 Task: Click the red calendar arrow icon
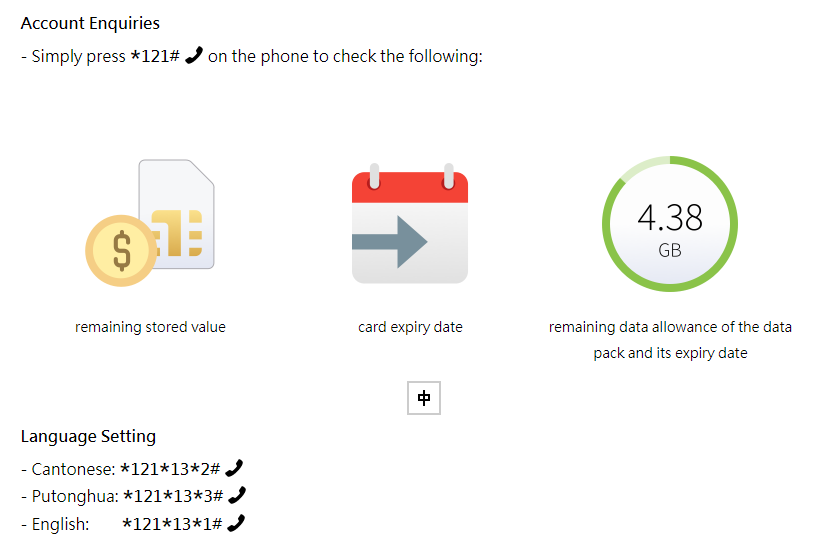tap(410, 223)
